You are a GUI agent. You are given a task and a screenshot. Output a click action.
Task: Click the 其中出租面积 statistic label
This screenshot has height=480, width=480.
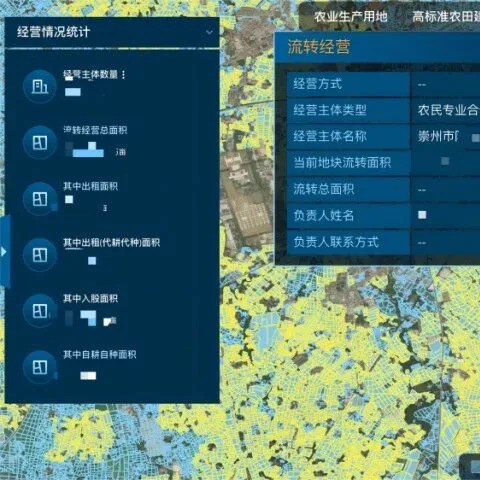pyautogui.click(x=90, y=186)
